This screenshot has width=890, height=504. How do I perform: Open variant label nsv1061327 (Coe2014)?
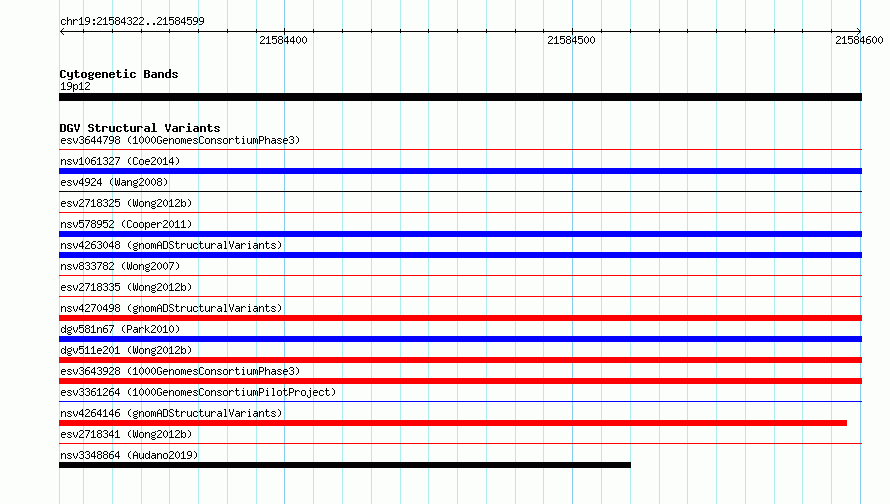(x=120, y=161)
